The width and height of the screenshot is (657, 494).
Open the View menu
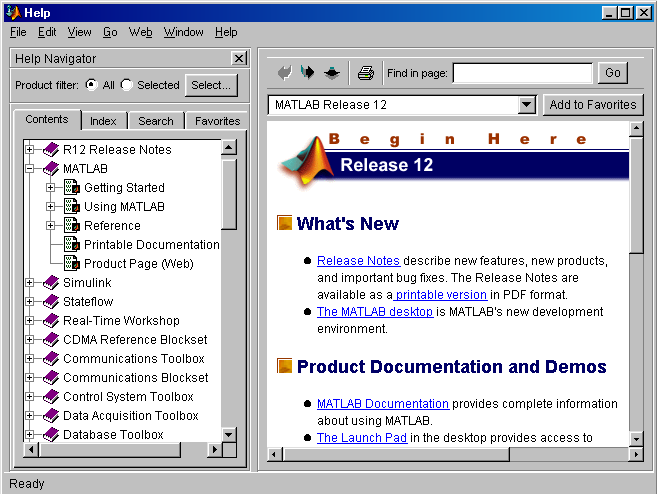click(79, 32)
